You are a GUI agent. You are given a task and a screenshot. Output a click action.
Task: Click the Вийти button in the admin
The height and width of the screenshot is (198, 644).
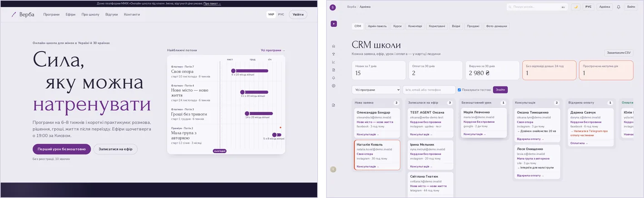pyautogui.click(x=631, y=7)
